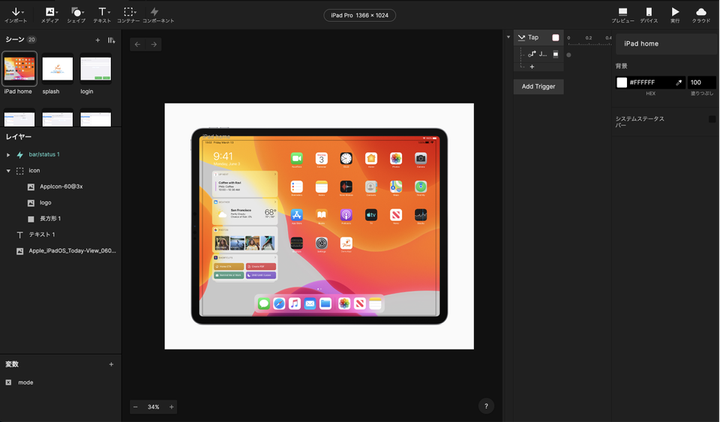Select the login scene thumbnail
The width and height of the screenshot is (720, 422).
pyautogui.click(x=96, y=69)
